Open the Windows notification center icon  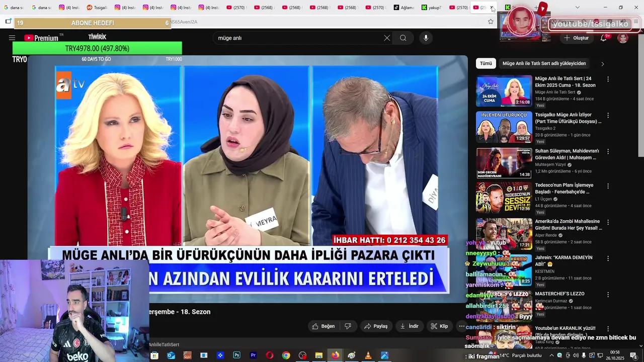[x=634, y=355]
